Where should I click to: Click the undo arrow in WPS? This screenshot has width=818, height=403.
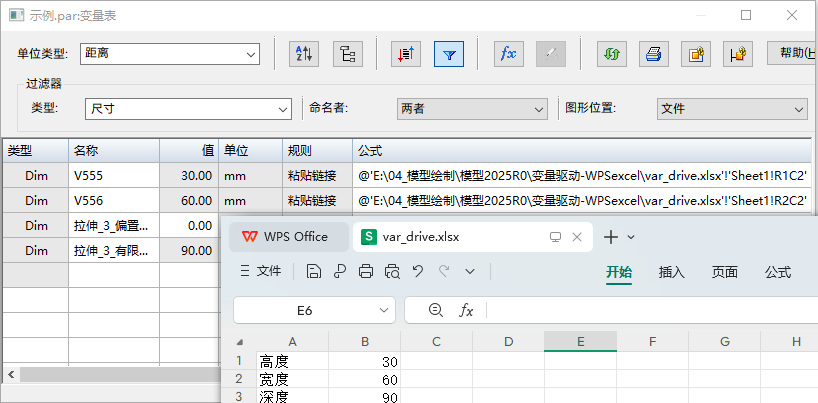point(418,271)
